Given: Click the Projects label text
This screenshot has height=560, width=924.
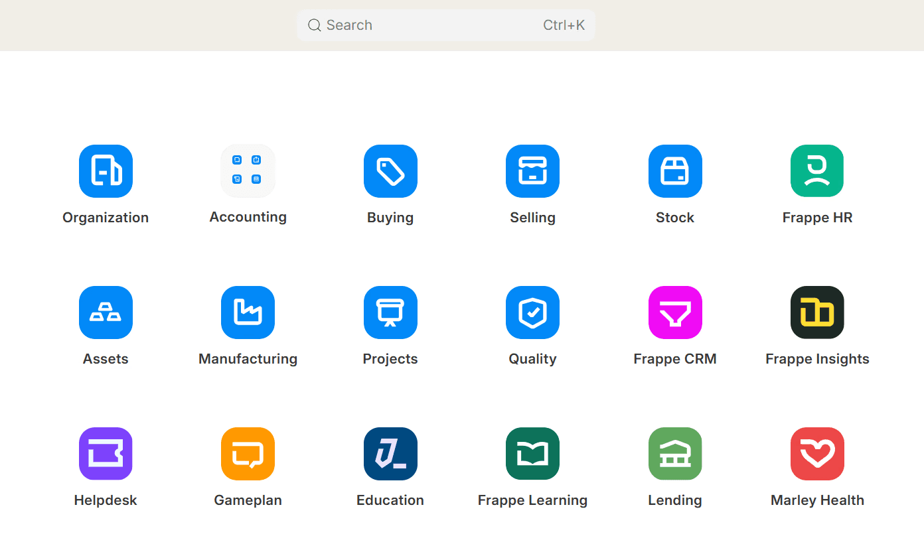Looking at the screenshot, I should [x=390, y=359].
